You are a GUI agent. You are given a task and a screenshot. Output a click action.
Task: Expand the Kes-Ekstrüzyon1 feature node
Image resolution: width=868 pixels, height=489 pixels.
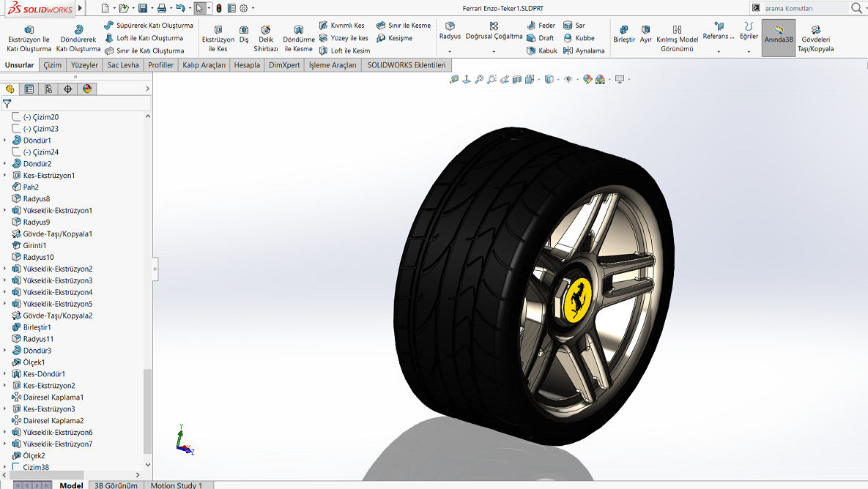click(5, 176)
